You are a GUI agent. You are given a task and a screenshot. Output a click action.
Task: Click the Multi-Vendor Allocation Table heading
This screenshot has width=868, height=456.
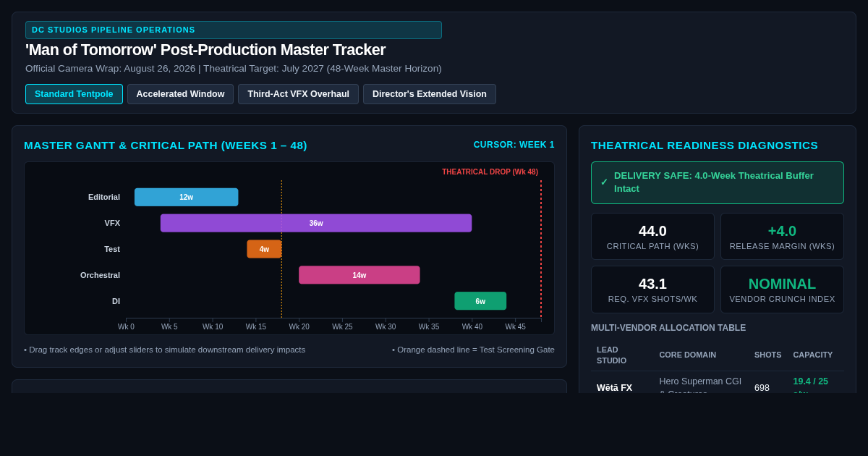click(x=668, y=328)
